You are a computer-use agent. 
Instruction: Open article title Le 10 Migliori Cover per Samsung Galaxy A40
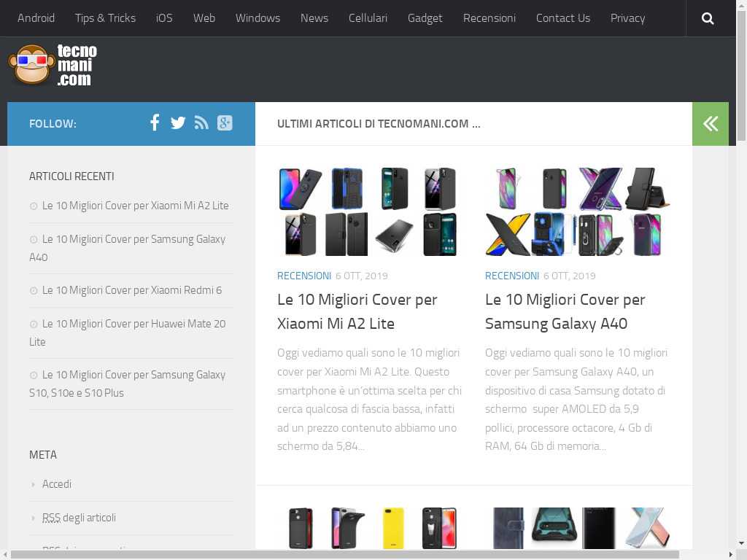click(x=565, y=311)
